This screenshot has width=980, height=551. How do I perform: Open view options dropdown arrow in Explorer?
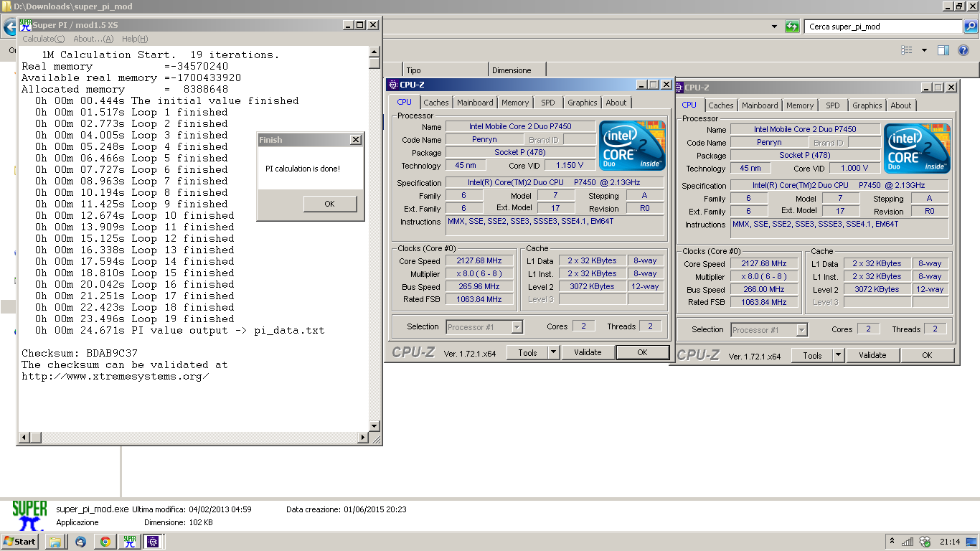coord(924,50)
